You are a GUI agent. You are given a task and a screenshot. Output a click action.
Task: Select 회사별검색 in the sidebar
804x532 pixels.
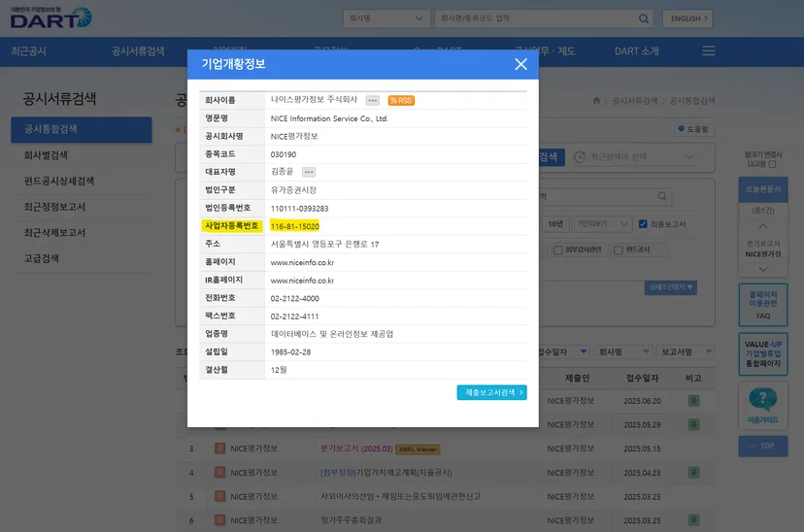[46, 155]
